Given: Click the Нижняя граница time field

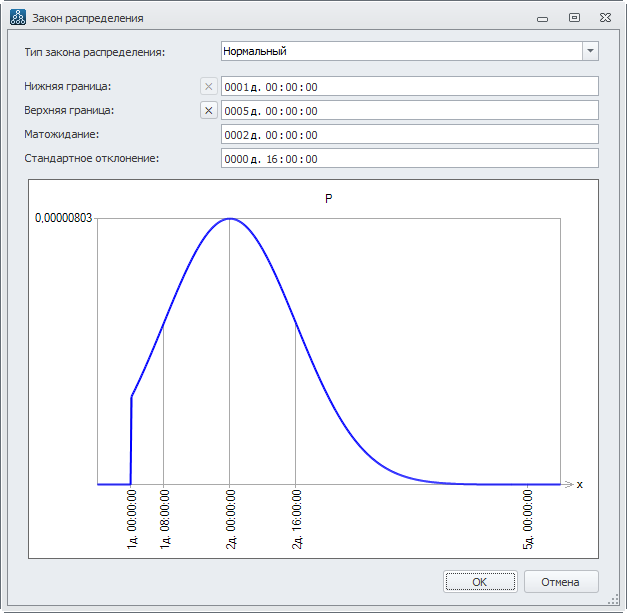Looking at the screenshot, I should click(409, 87).
